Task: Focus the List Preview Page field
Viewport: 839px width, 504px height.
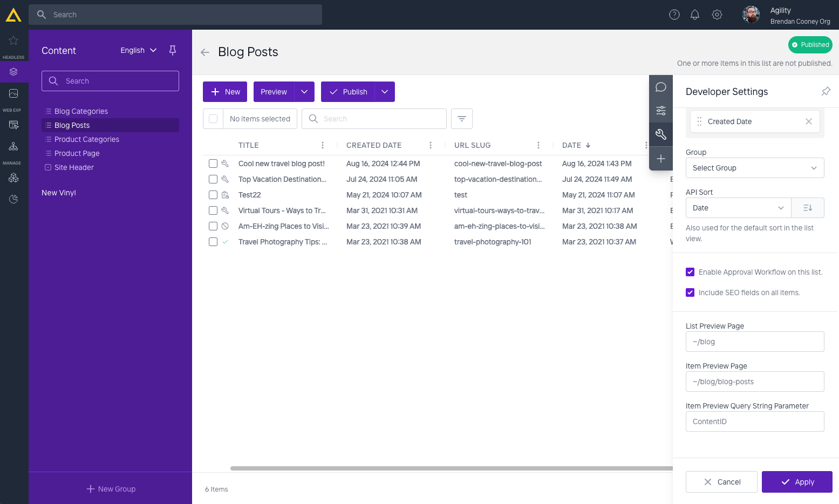Action: point(755,342)
